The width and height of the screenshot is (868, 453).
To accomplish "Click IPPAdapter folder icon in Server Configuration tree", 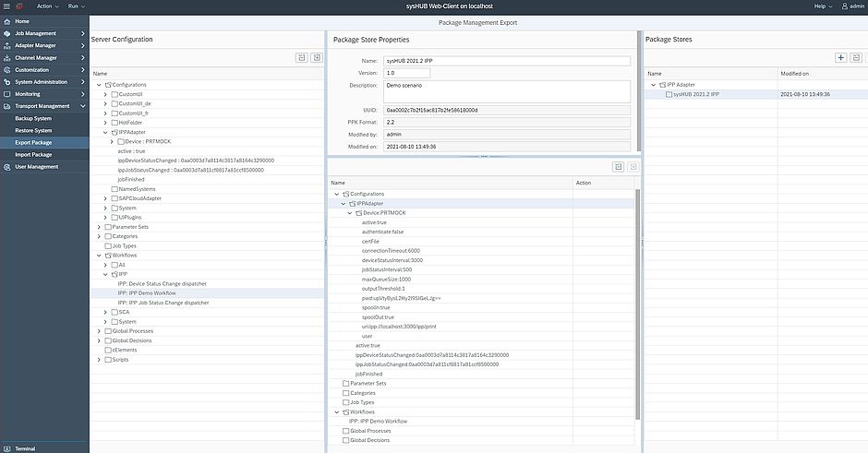I will pyautogui.click(x=115, y=133).
